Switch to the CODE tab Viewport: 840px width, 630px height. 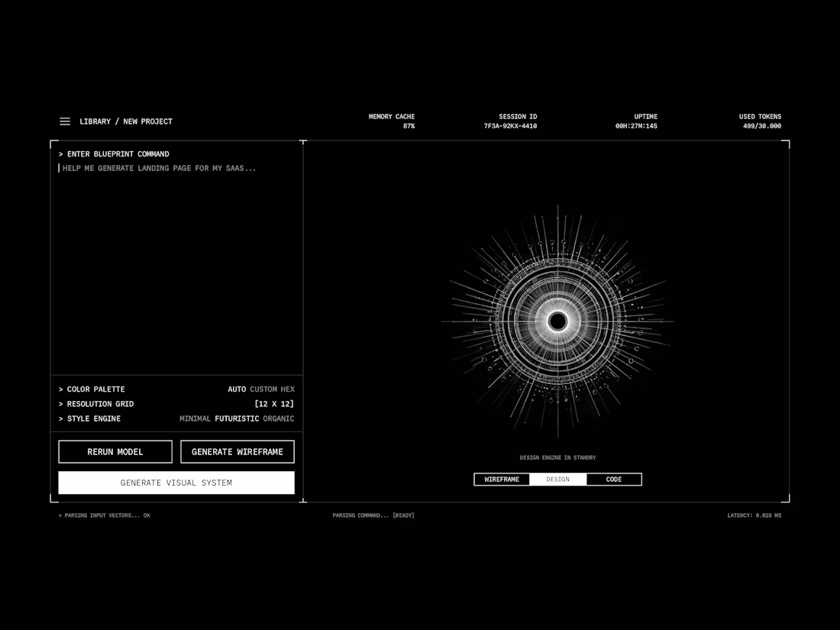614,479
